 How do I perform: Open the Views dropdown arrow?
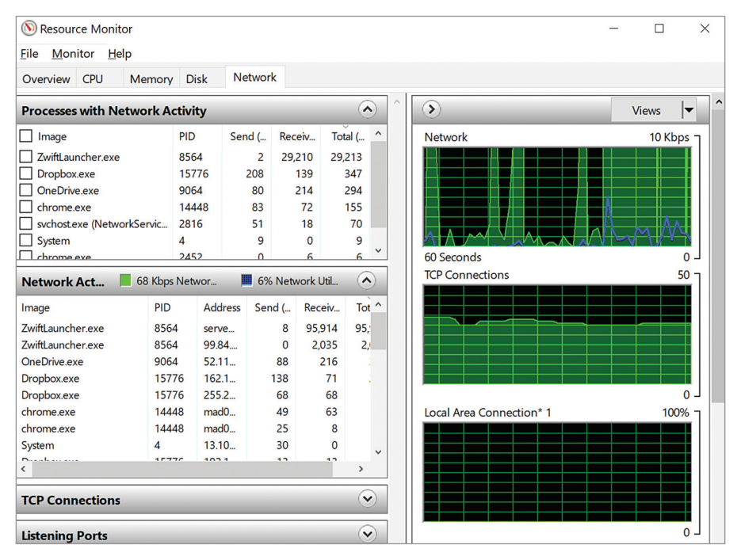tap(689, 110)
